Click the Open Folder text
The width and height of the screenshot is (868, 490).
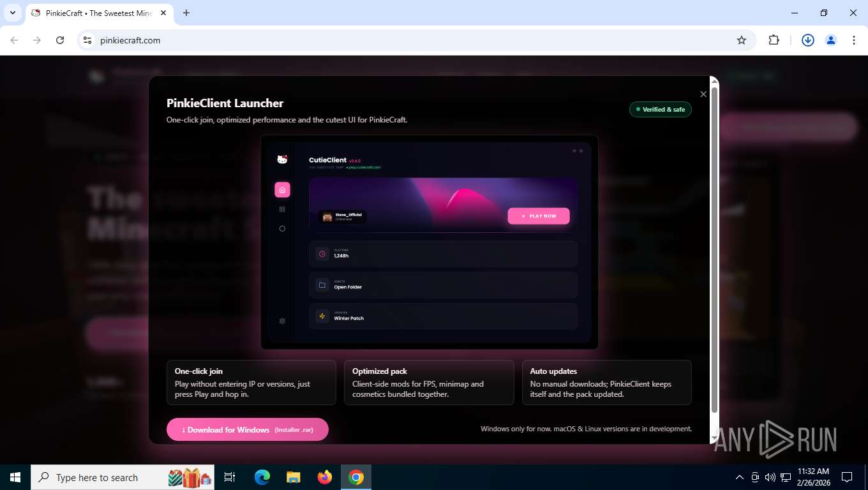click(348, 287)
